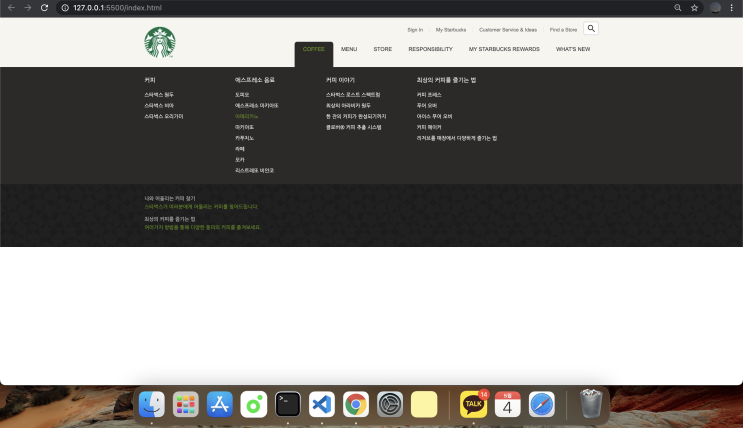Open the Chrome three-dot menu

point(732,8)
